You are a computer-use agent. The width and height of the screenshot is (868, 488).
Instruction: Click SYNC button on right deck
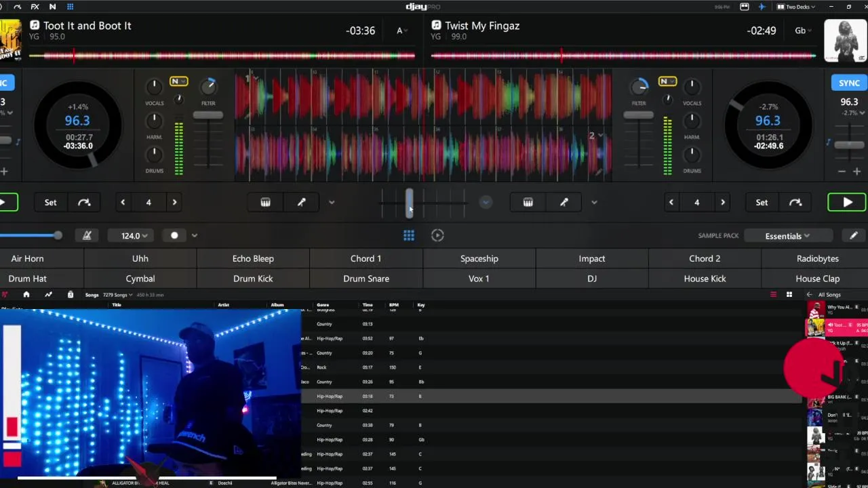(x=849, y=83)
